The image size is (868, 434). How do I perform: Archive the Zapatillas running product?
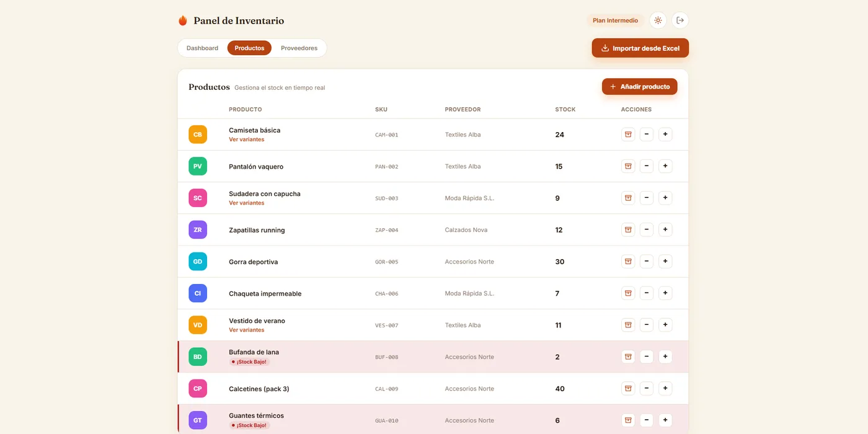click(x=628, y=229)
